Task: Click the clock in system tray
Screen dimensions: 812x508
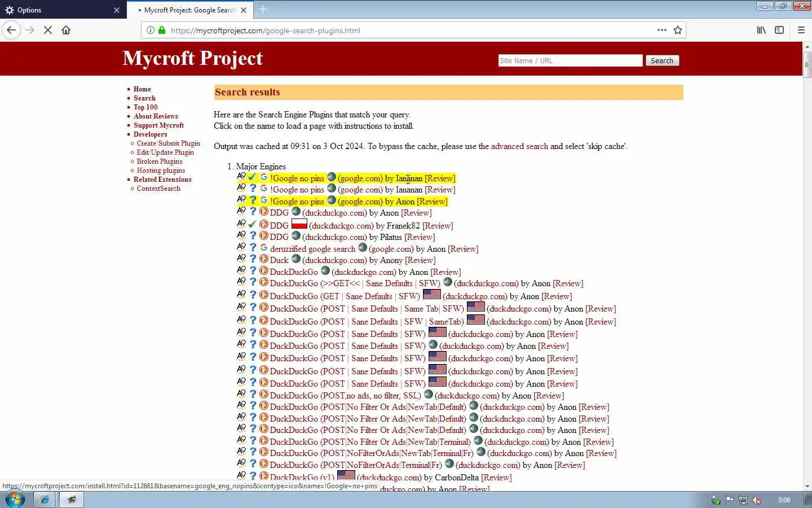Action: tap(784, 500)
